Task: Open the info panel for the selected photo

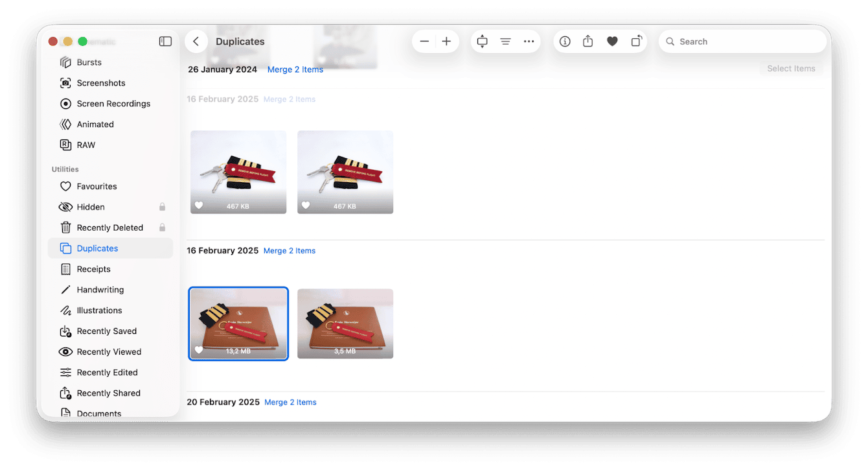Action: [565, 41]
